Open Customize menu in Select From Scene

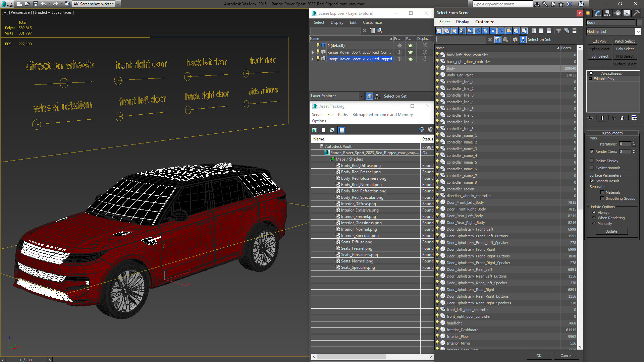[x=485, y=22]
